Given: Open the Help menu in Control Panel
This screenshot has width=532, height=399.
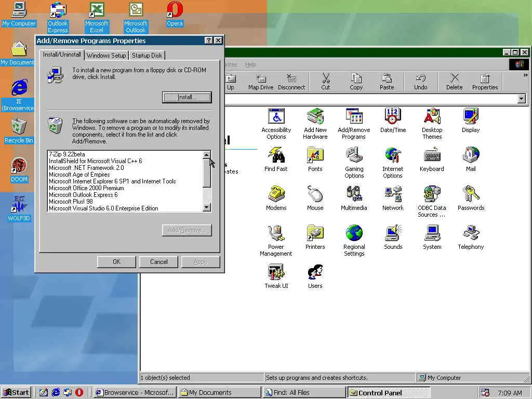Looking at the screenshot, I should point(251,64).
